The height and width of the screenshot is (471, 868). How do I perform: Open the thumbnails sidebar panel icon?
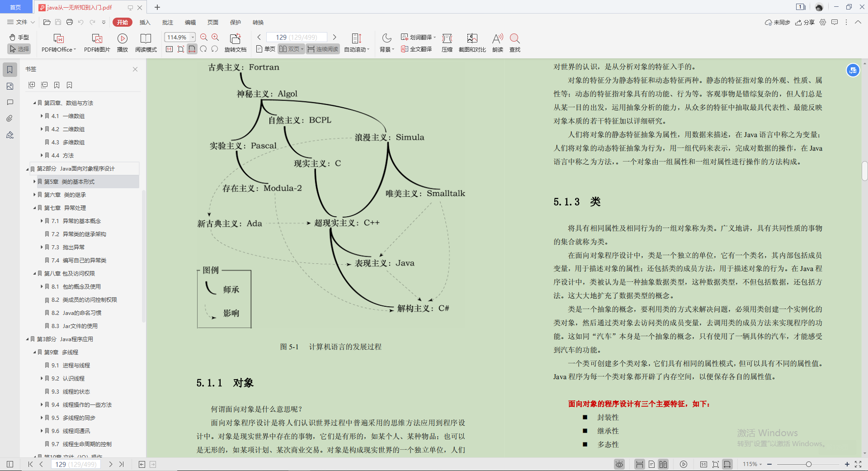click(10, 86)
